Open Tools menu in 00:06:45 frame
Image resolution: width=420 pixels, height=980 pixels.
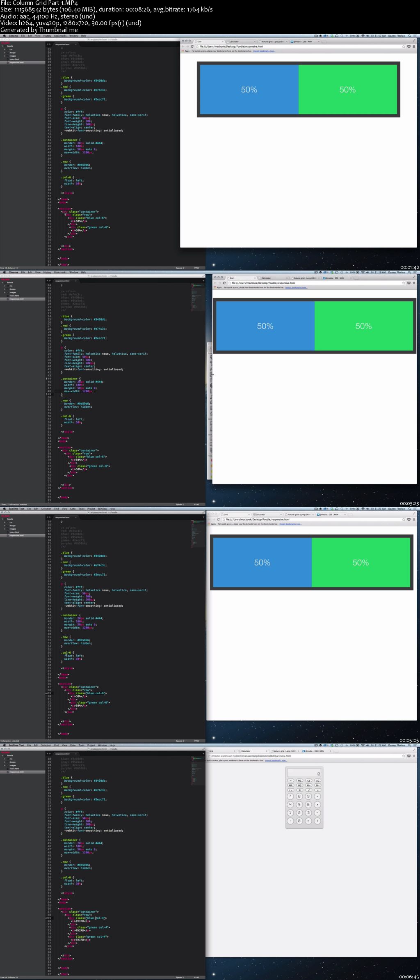pos(82,745)
